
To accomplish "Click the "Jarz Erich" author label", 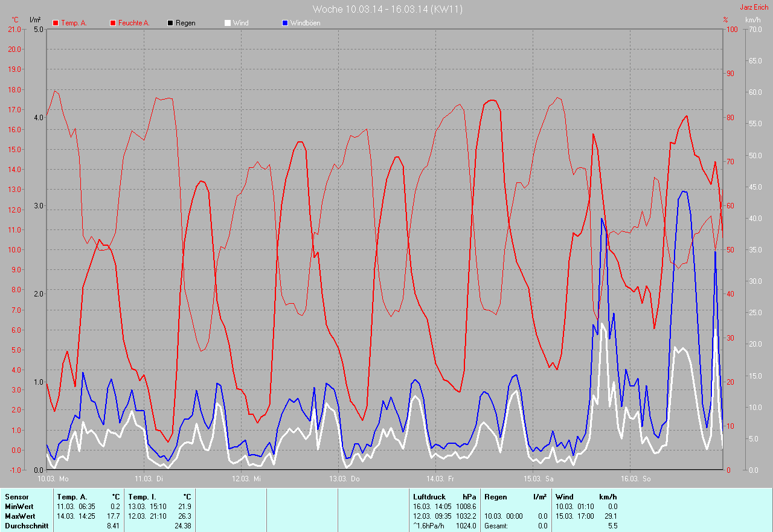I will (x=754, y=7).
